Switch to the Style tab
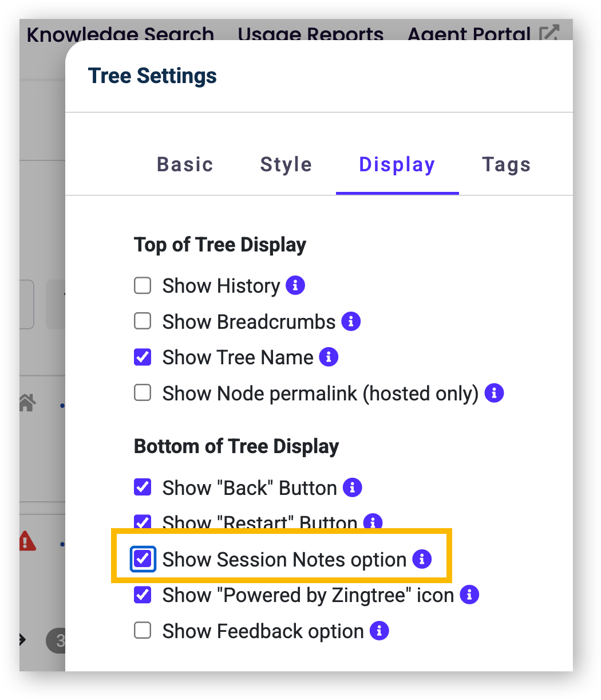The width and height of the screenshot is (601, 700). pyautogui.click(x=286, y=164)
